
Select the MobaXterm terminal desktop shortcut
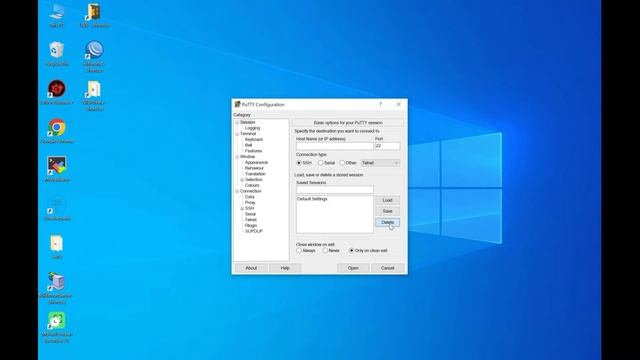tap(57, 166)
